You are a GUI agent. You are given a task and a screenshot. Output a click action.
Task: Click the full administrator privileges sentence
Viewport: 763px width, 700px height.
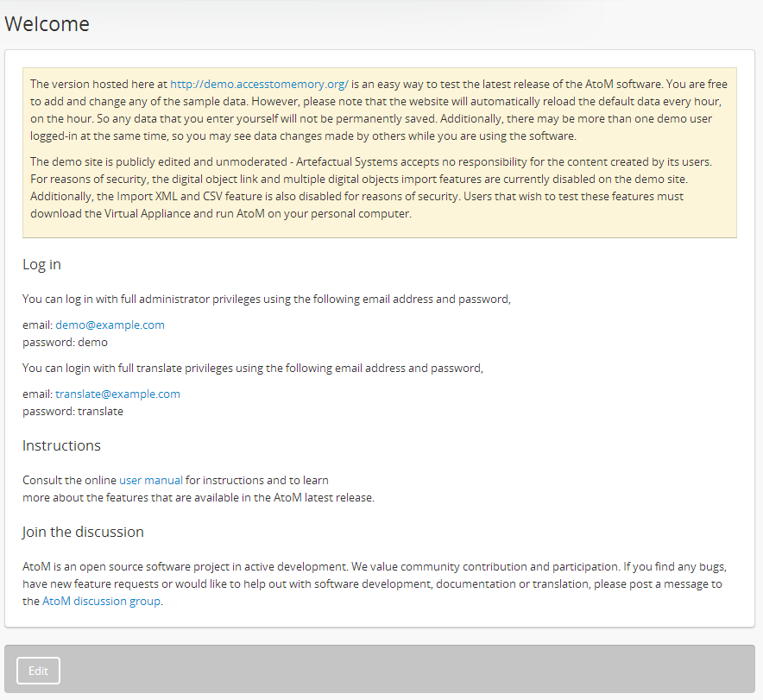click(266, 300)
